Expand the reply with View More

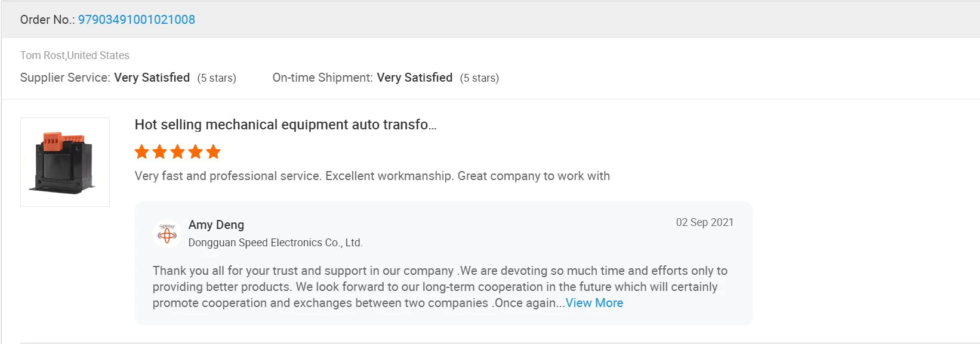pos(594,303)
